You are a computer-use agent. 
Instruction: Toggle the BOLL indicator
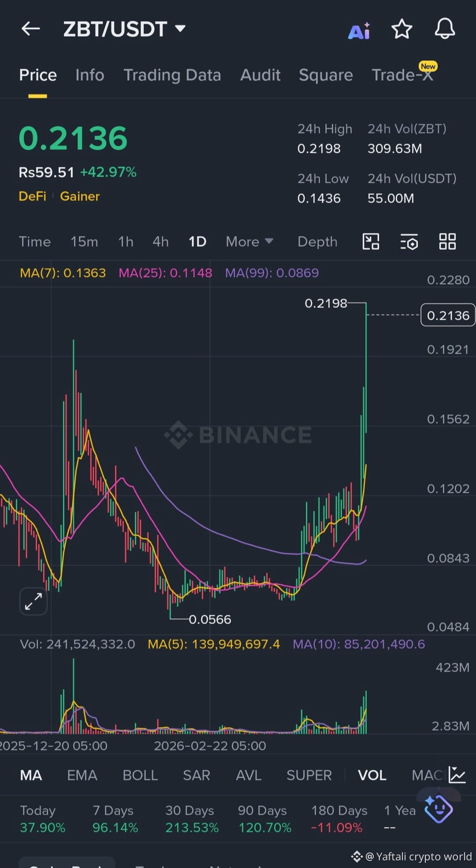pos(140,775)
